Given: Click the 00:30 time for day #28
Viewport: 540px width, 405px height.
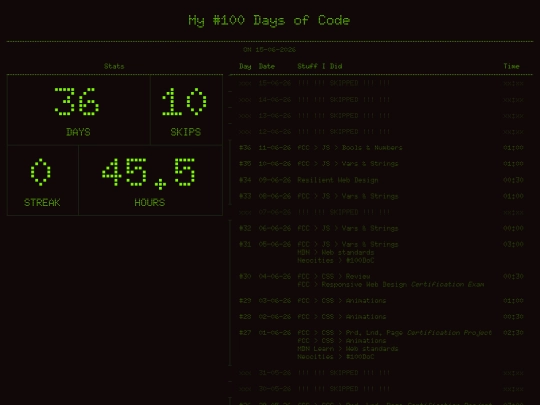Looking at the screenshot, I should (x=513, y=316).
